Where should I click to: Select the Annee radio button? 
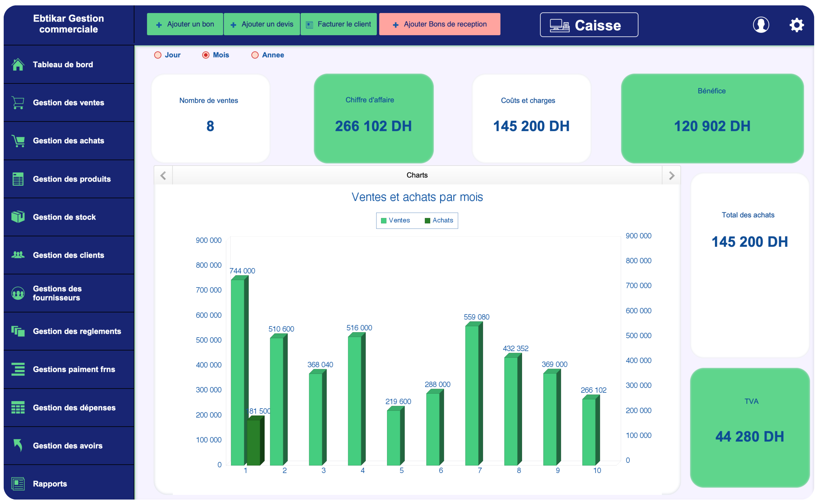point(255,55)
